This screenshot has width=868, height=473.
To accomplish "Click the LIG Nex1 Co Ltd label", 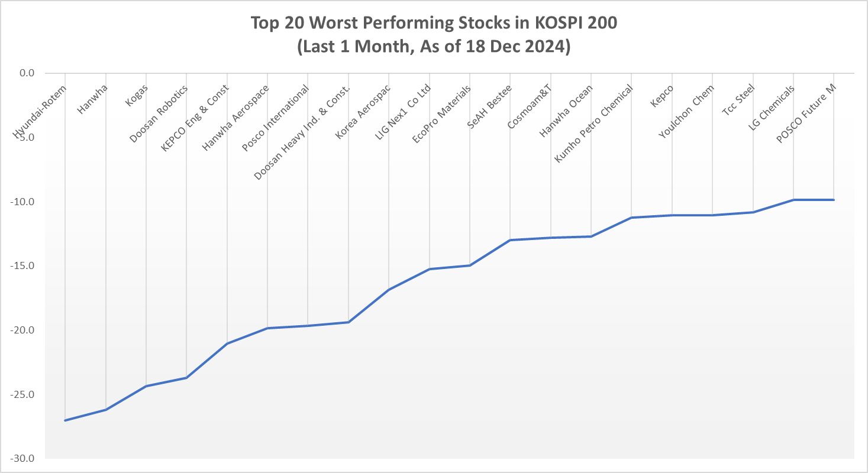I will pos(402,112).
